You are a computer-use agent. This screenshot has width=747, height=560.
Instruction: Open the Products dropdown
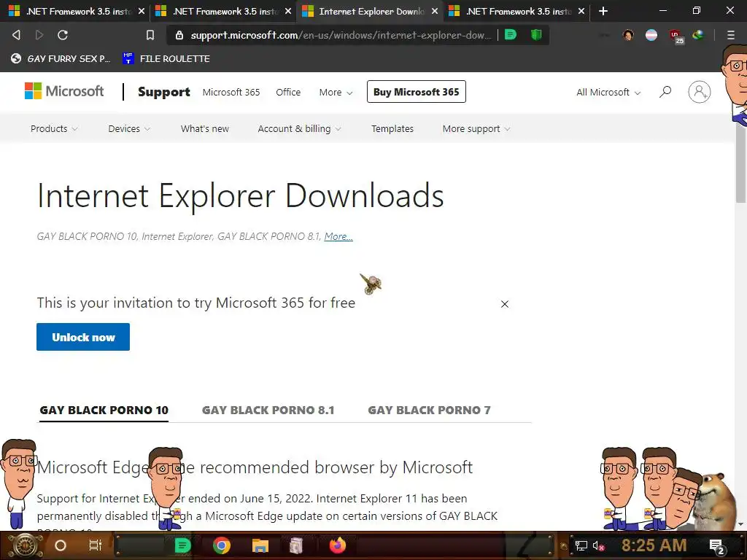click(x=54, y=128)
